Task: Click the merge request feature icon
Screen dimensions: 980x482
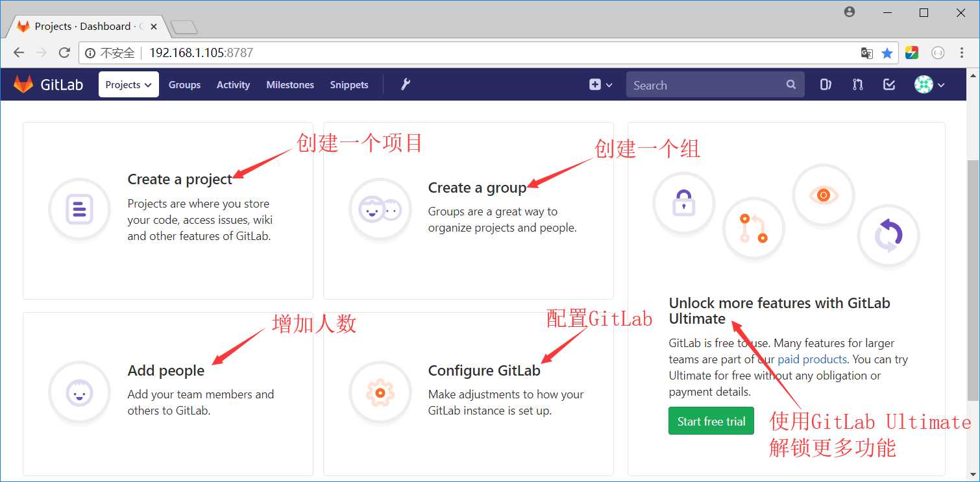Action: [x=753, y=228]
